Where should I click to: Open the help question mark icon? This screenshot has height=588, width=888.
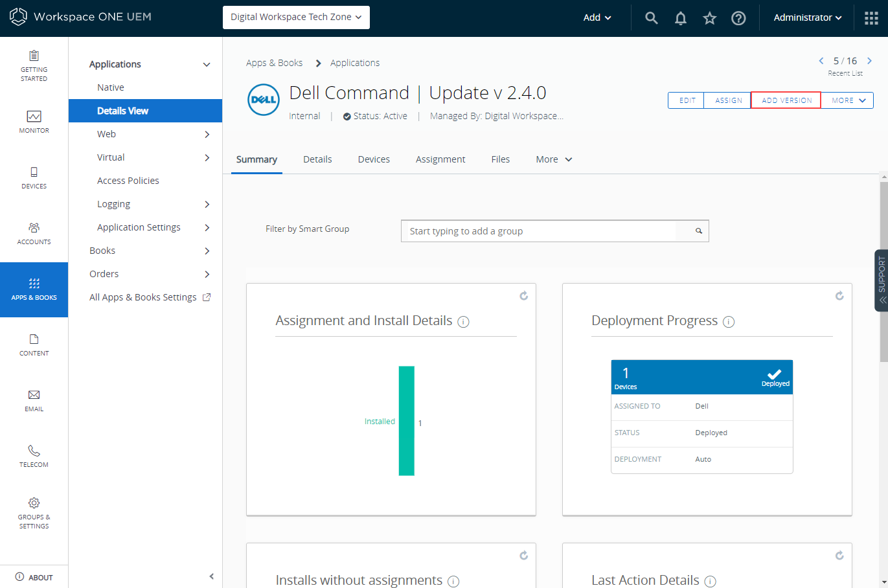[738, 18]
